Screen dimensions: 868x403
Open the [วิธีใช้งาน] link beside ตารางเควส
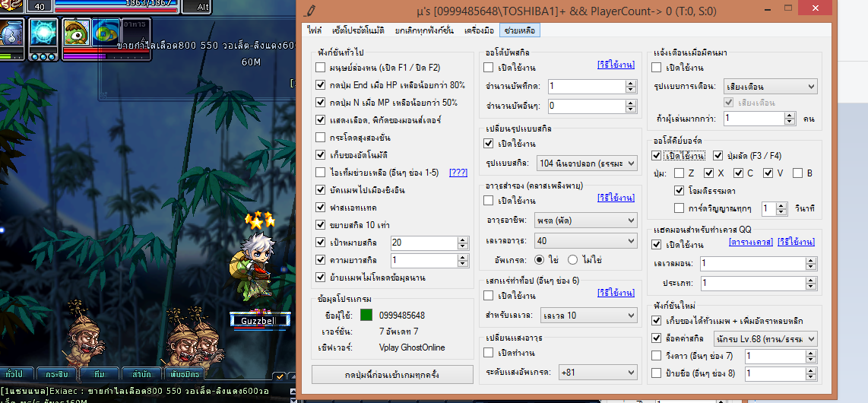coord(796,243)
